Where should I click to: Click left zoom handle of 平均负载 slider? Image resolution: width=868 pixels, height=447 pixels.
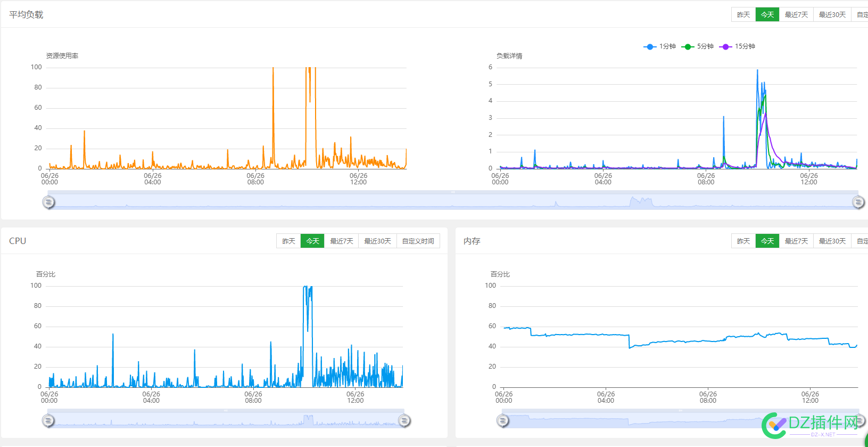[48, 202]
